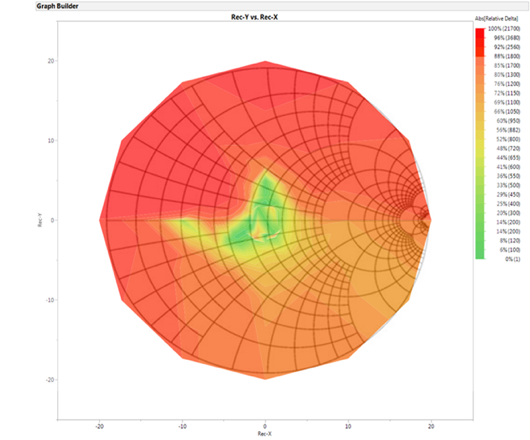
Task: Select legend entry 0% (1)
Action: pyautogui.click(x=513, y=259)
